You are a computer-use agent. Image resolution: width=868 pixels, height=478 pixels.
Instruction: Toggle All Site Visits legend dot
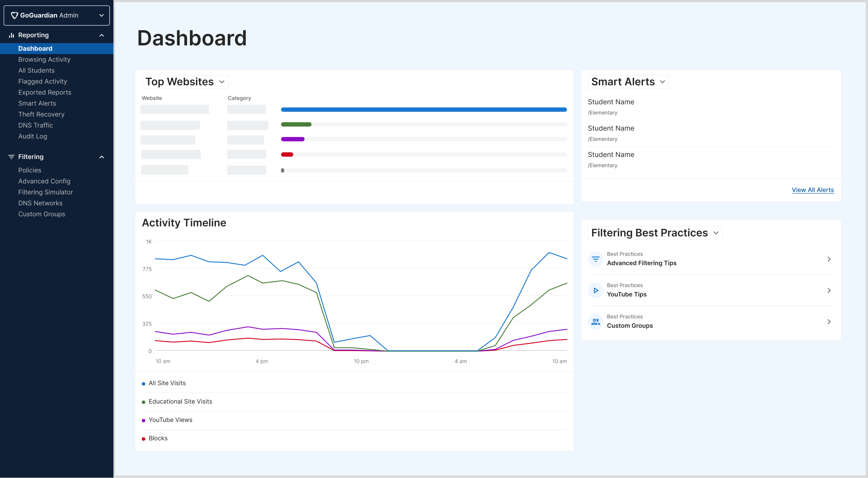point(143,384)
